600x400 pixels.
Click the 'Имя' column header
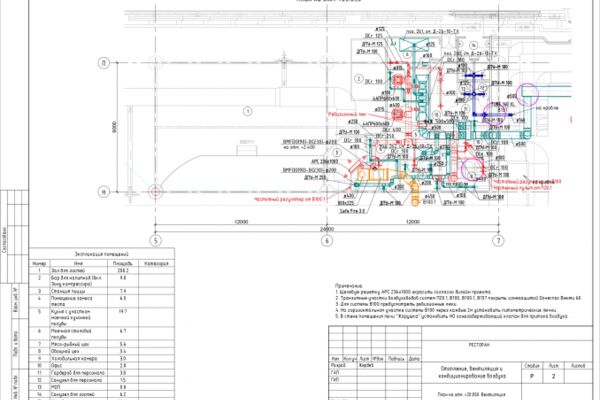pos(78,264)
